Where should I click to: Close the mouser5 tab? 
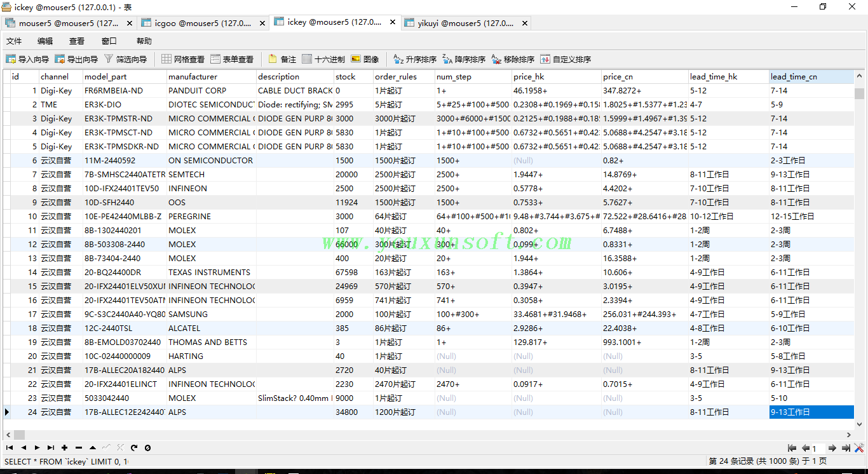[130, 23]
